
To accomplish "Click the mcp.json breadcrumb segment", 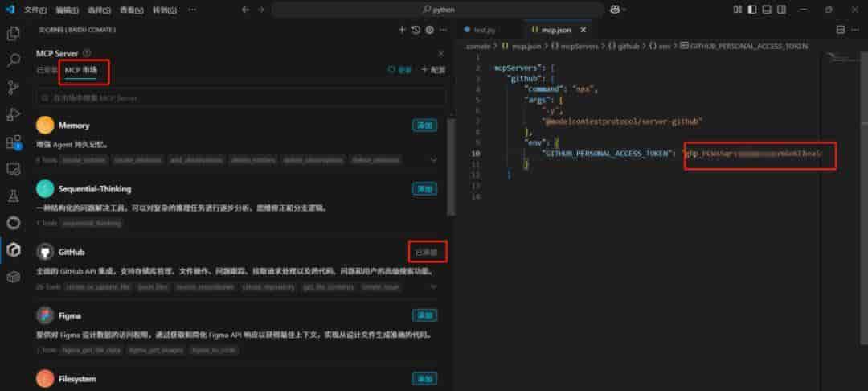I will click(x=521, y=47).
